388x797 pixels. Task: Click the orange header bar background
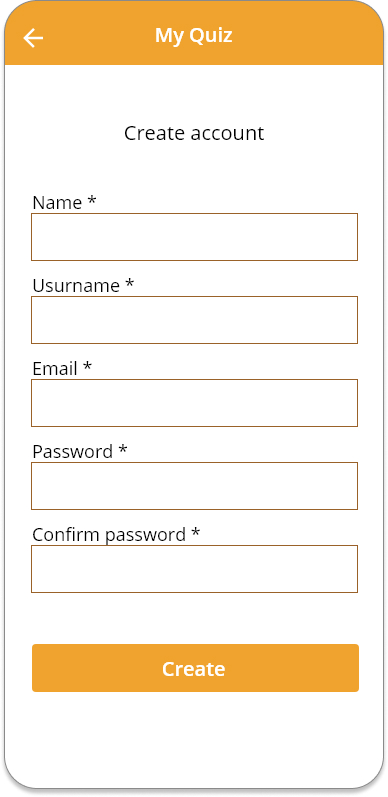pyautogui.click(x=305, y=36)
